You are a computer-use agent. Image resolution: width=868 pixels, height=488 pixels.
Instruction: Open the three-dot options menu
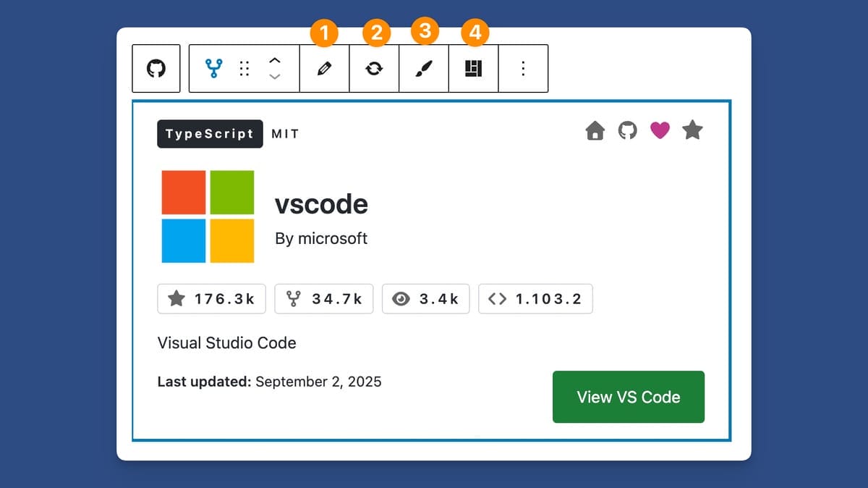point(523,69)
